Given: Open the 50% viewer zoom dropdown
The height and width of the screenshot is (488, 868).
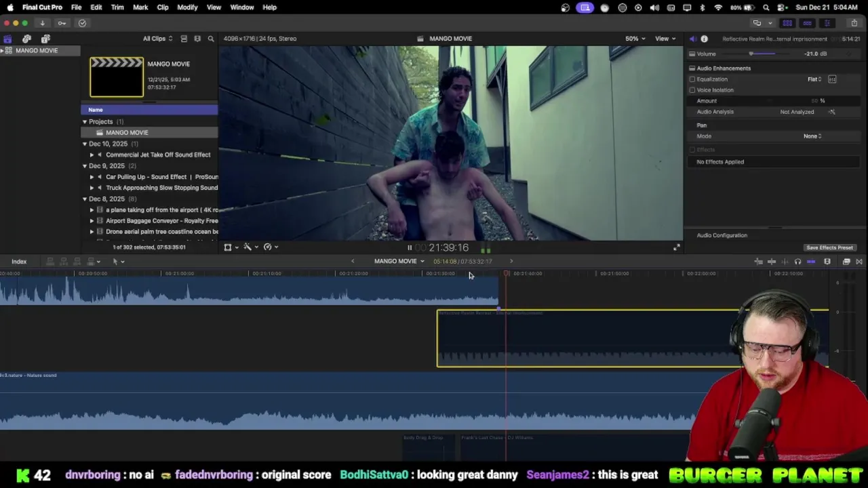Looking at the screenshot, I should pos(635,39).
